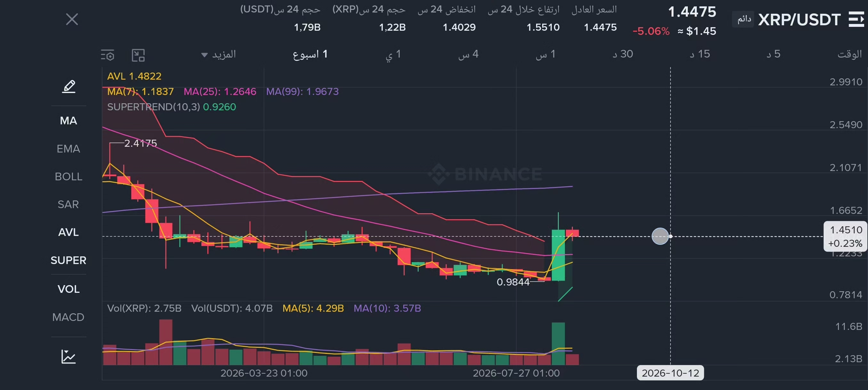Click the 24h XRP volume 1,22B
Viewport: 868px width, 390px height.
[393, 27]
